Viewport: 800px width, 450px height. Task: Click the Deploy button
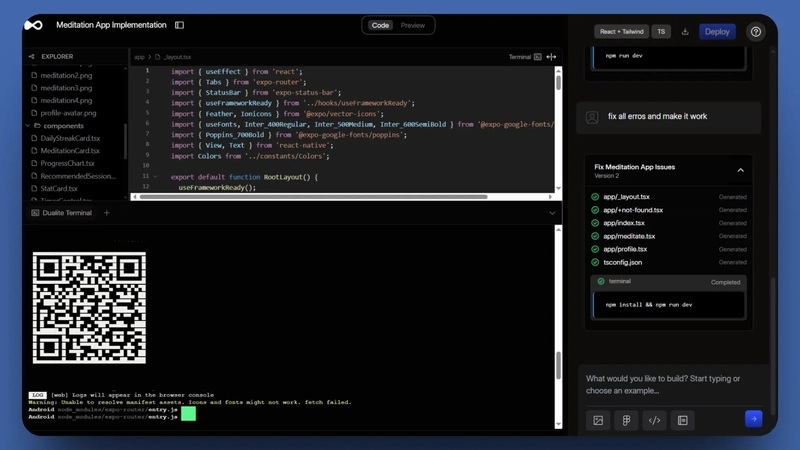click(717, 32)
